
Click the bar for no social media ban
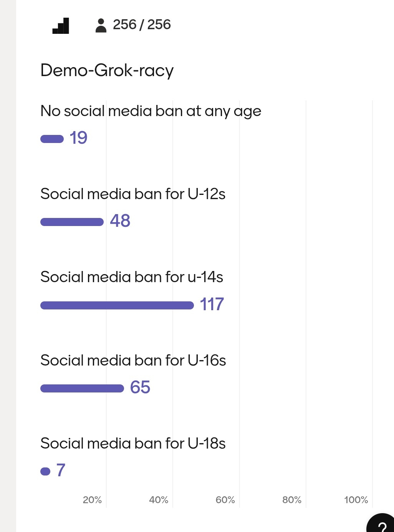52,139
